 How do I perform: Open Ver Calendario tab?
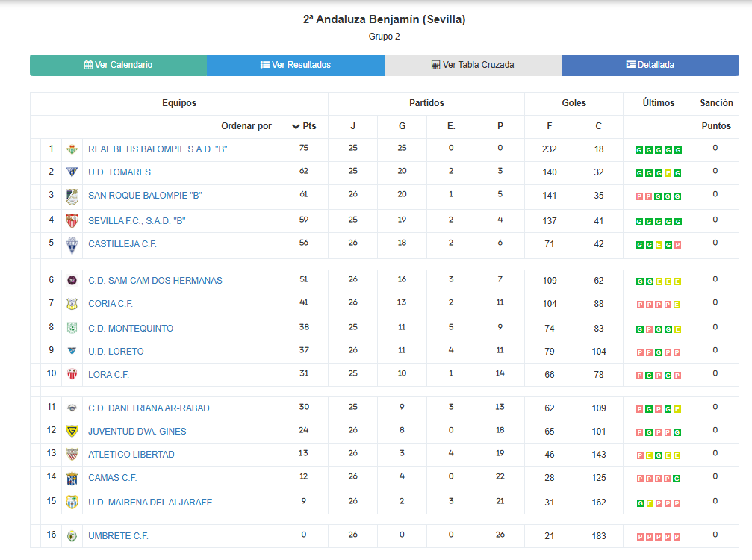click(x=119, y=65)
